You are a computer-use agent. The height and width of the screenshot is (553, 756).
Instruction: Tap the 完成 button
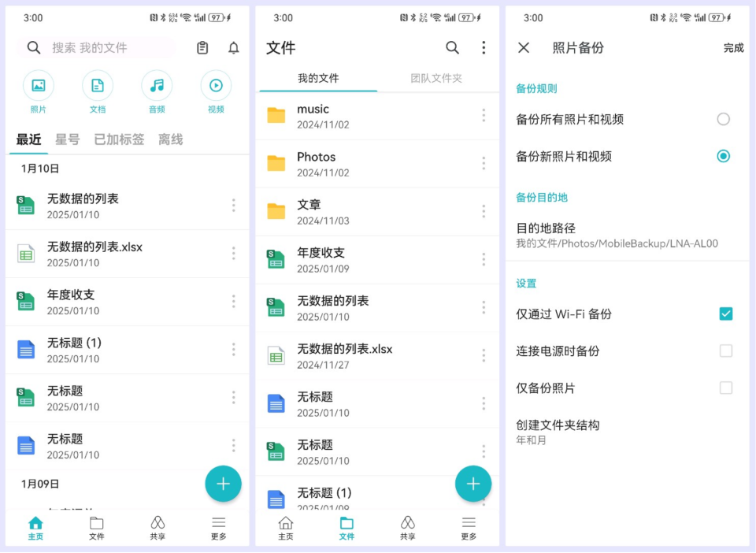point(733,48)
